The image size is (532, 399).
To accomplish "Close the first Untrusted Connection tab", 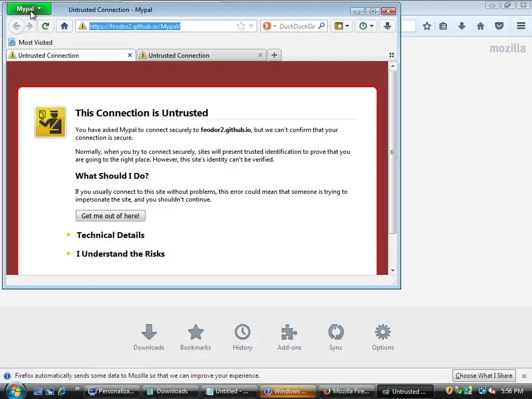I will pyautogui.click(x=129, y=55).
